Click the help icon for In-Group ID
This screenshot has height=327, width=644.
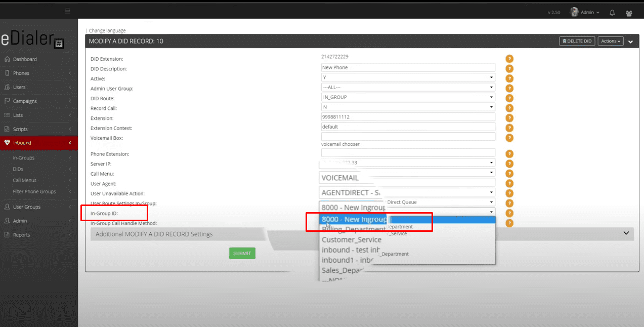coord(509,213)
